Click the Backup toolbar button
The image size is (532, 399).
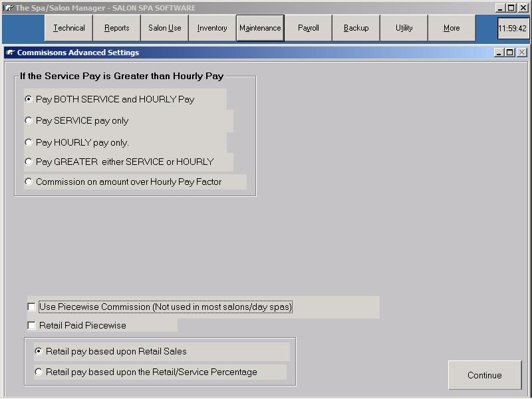coord(356,28)
